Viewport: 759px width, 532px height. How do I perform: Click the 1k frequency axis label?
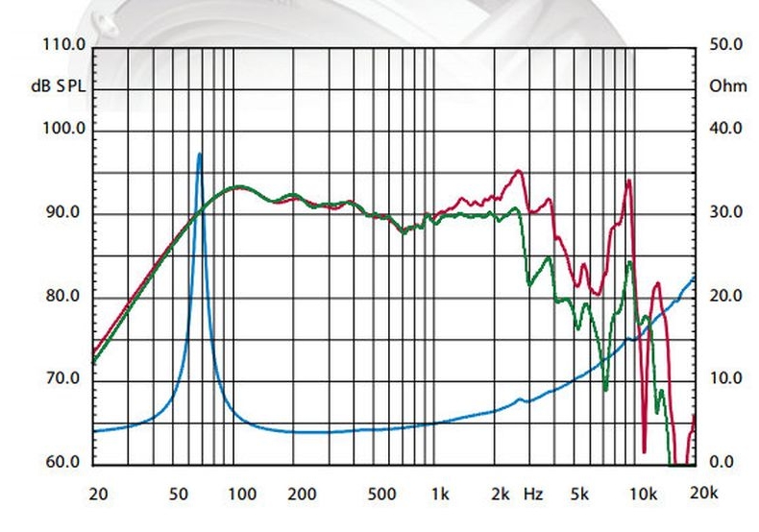[440, 495]
